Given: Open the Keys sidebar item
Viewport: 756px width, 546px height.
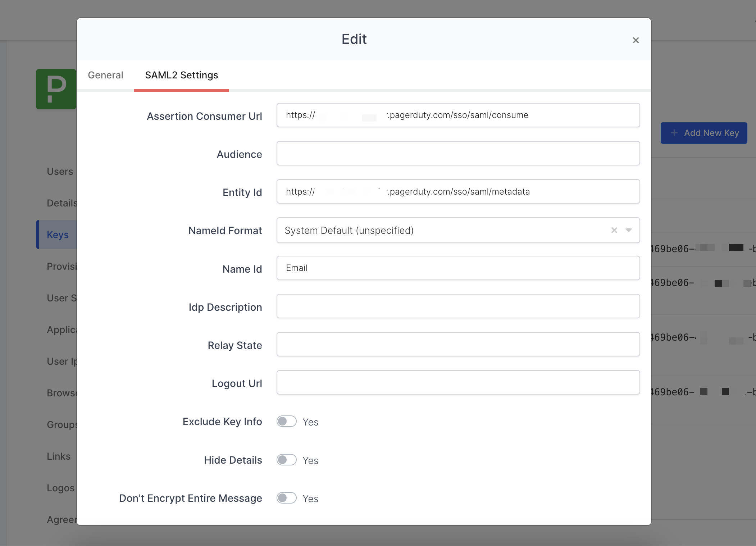Looking at the screenshot, I should 58,235.
